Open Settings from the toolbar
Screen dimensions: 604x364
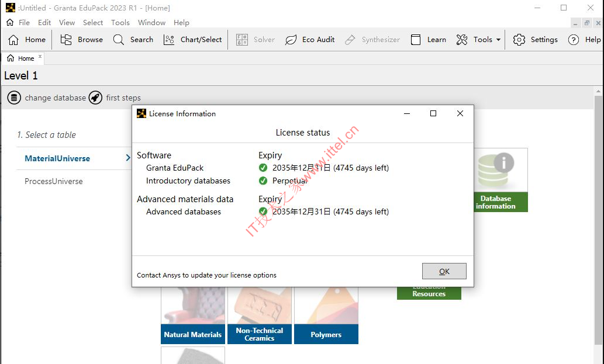(x=536, y=40)
